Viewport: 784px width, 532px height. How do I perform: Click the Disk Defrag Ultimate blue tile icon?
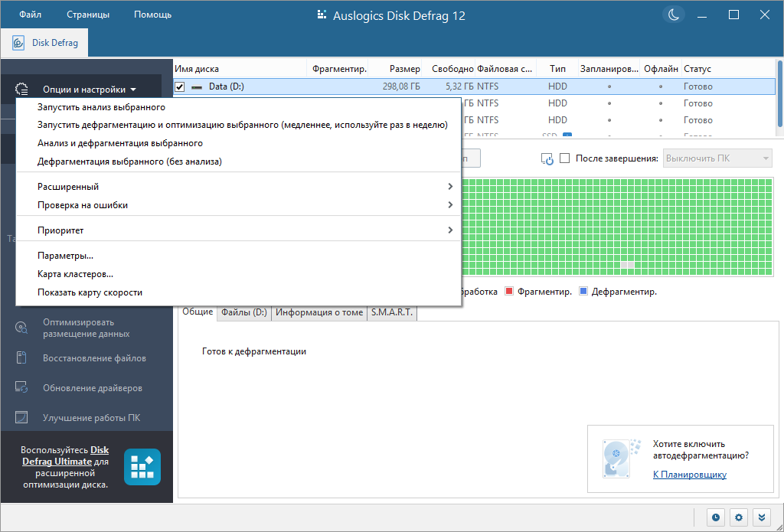click(142, 467)
